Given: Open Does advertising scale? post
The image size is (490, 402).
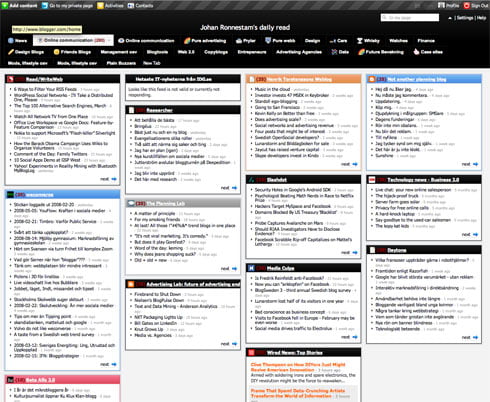Looking at the screenshot, I should coord(278,119).
